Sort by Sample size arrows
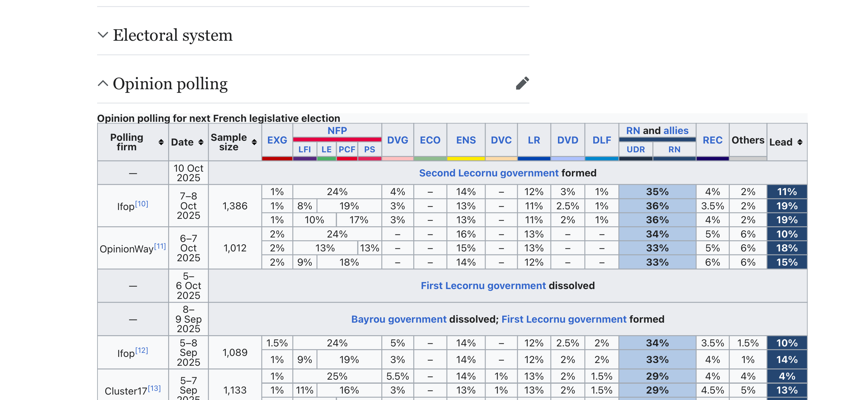Image resolution: width=868 pixels, height=400 pixels. 254,142
